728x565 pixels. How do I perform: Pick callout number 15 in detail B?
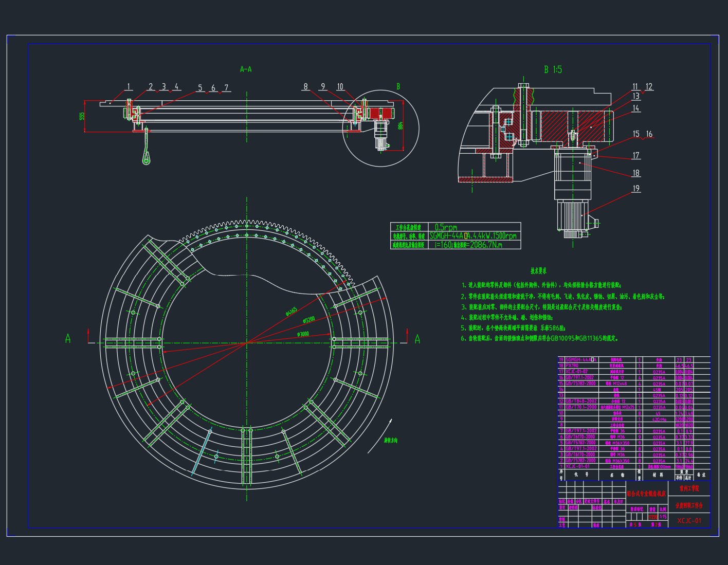(636, 134)
